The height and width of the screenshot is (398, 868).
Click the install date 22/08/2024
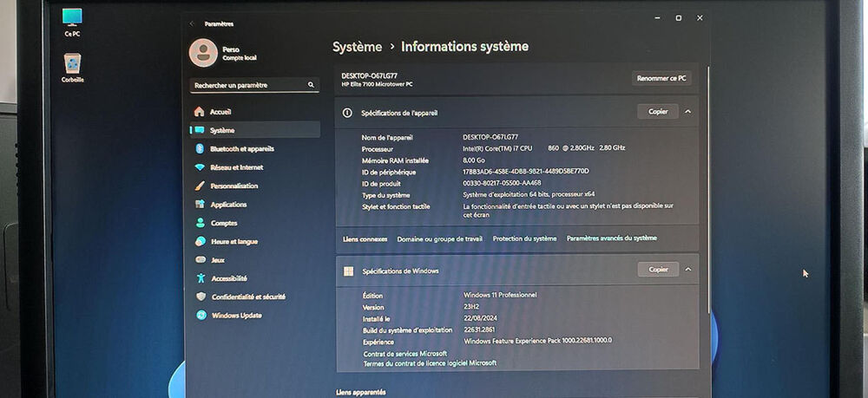[480, 318]
